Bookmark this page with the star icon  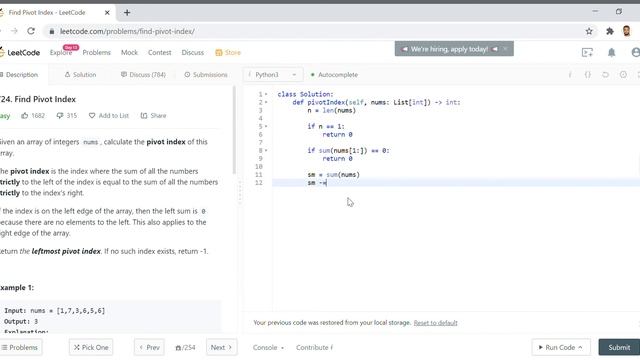[x=589, y=31]
